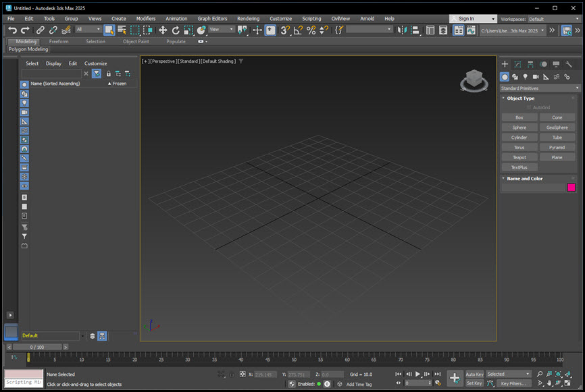Open the Graph Editors menu

212,19
